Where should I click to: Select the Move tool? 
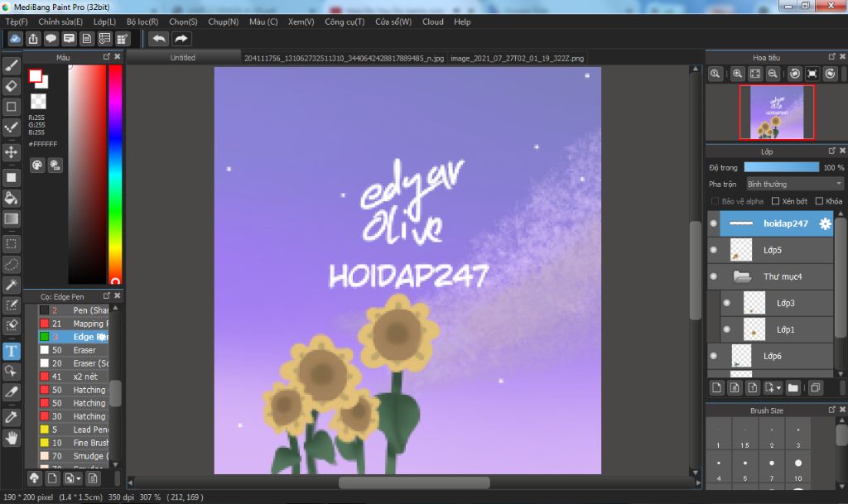(x=12, y=152)
